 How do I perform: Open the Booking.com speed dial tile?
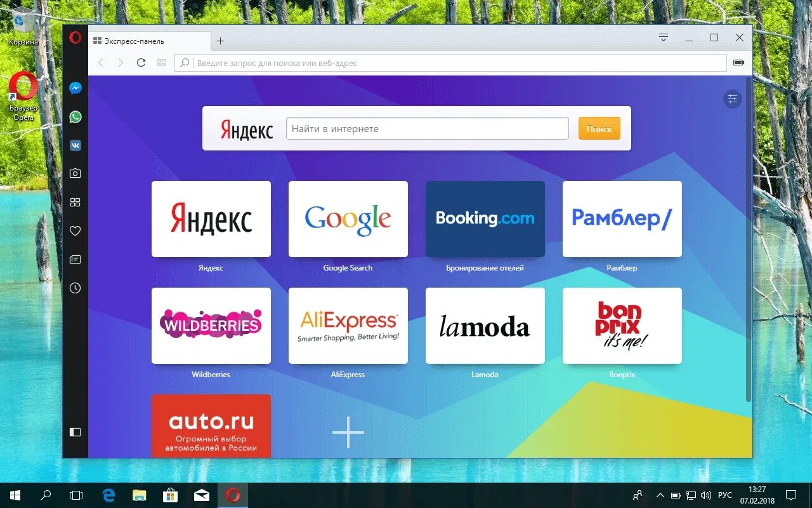(485, 219)
